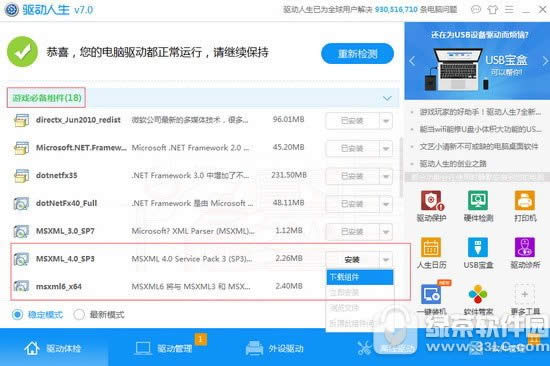Open news link starting 游戏玩家的好助手
550x366 pixels.
click(x=480, y=112)
